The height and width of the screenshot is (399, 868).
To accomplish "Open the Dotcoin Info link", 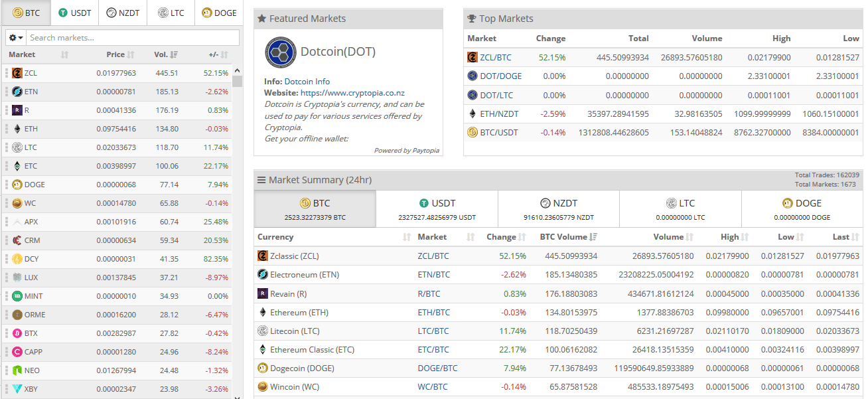I will (307, 82).
